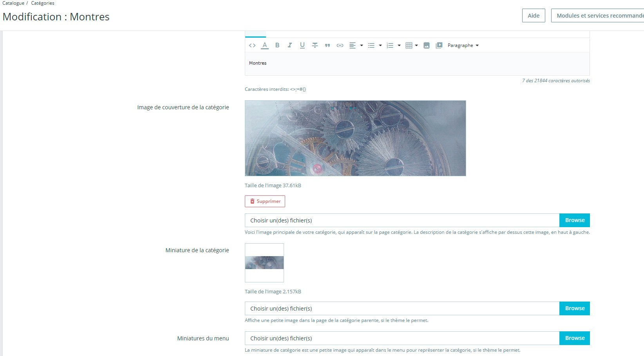
Task: Apply strikethrough formatting
Action: point(315,45)
